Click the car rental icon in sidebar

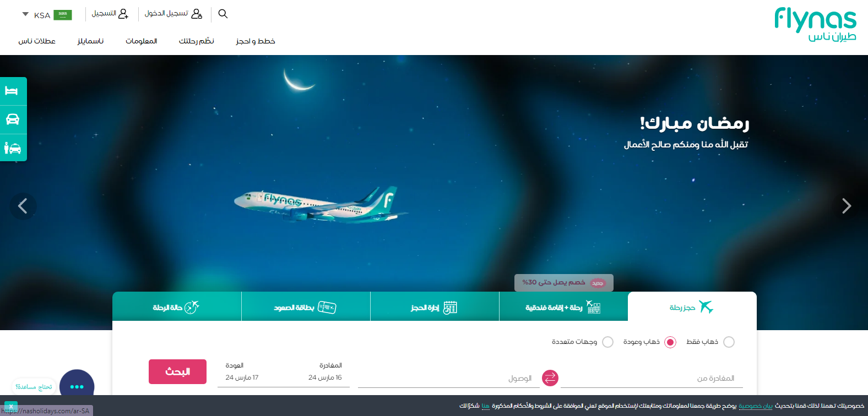(x=12, y=119)
